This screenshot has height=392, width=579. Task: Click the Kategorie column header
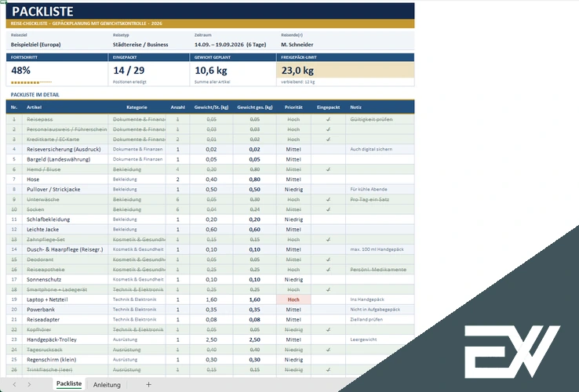tap(137, 107)
